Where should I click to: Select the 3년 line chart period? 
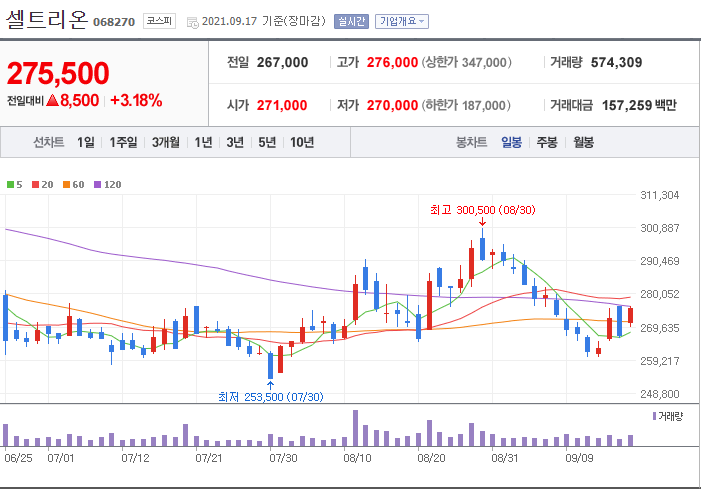[235, 142]
